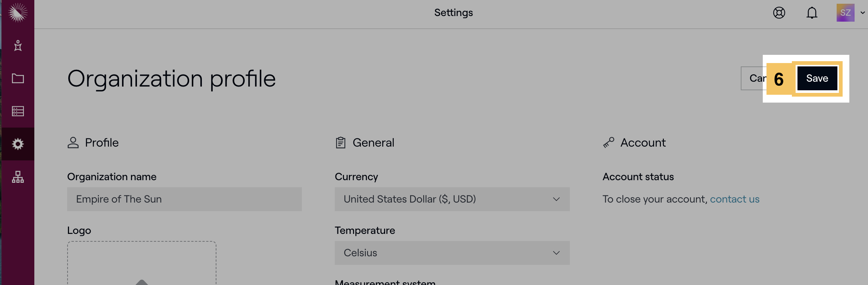
Task: Select the settings gear in the sidebar
Action: point(18,144)
